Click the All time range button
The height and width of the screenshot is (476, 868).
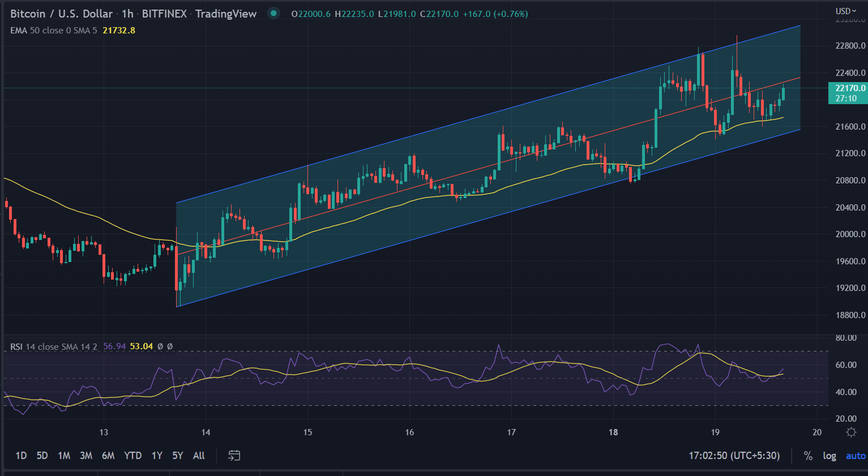pyautogui.click(x=199, y=456)
